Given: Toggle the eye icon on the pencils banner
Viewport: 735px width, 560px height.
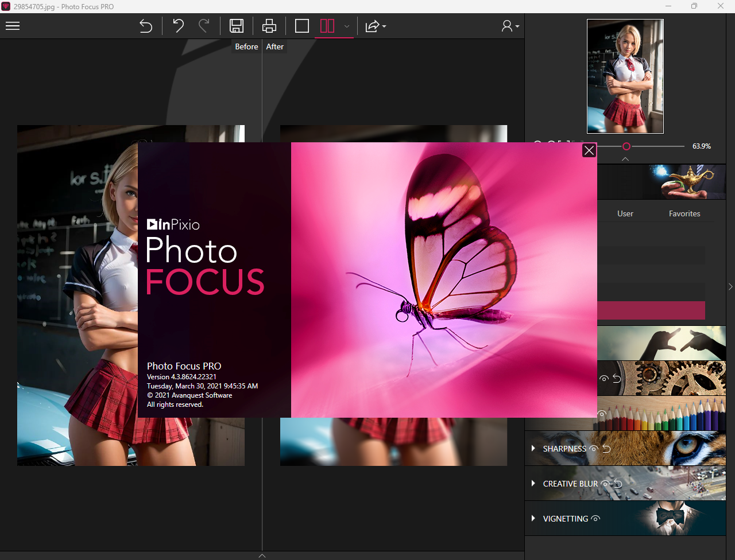Looking at the screenshot, I should pos(602,413).
